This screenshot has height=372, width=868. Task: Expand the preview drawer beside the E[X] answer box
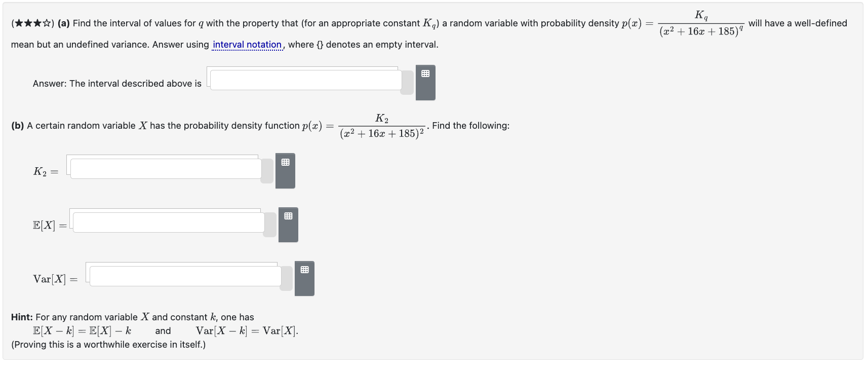[269, 224]
